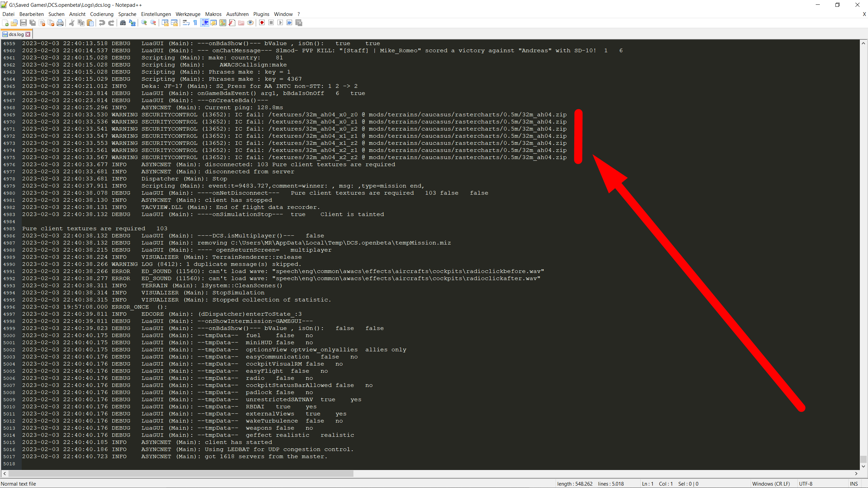The width and height of the screenshot is (868, 488).
Task: Select the dcs.log document tab
Action: tap(16, 34)
